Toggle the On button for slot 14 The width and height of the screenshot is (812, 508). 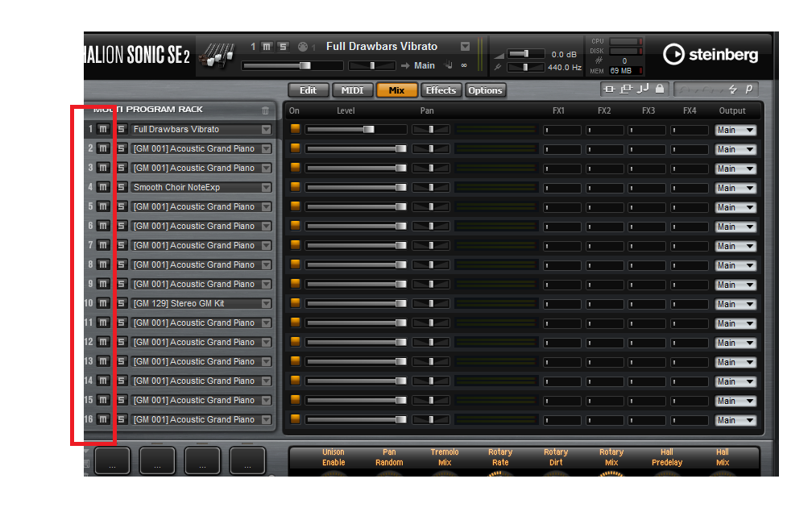(x=295, y=381)
